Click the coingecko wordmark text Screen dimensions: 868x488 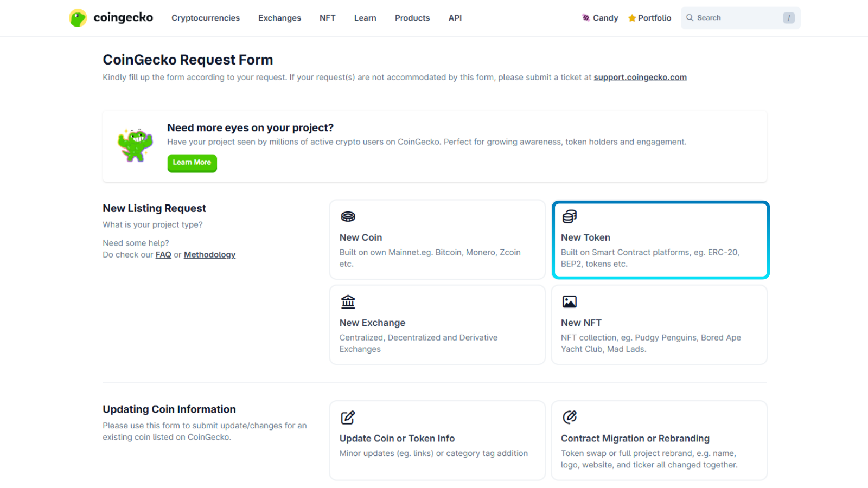[x=123, y=17]
